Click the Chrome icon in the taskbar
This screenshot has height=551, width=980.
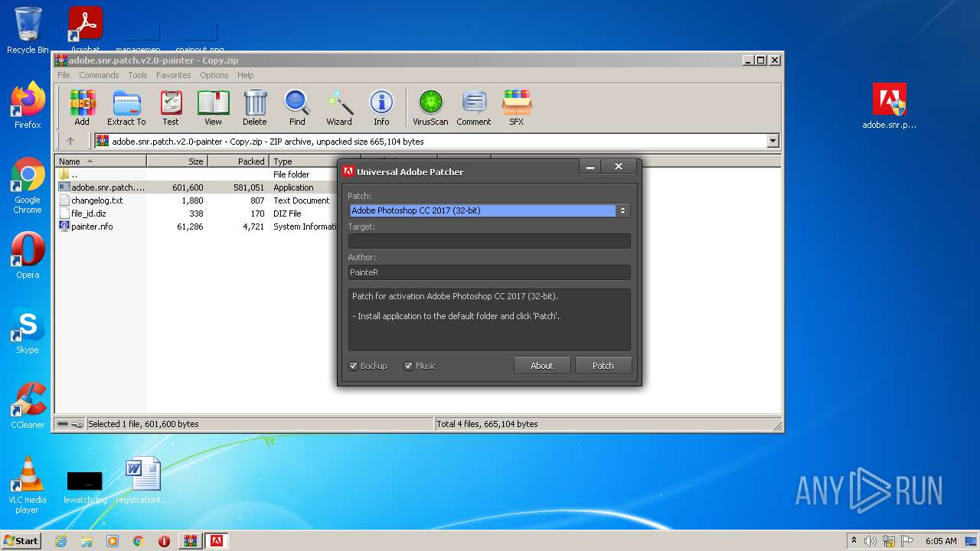pos(139,541)
